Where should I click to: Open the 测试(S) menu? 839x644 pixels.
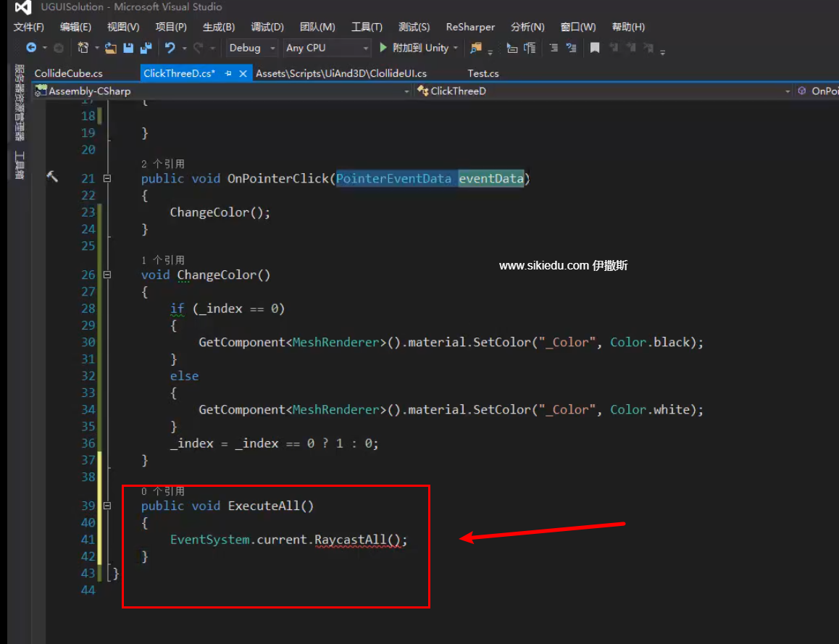(x=414, y=28)
